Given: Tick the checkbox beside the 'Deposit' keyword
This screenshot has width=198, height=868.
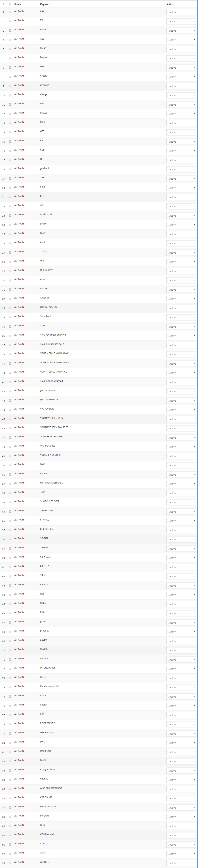Looking at the screenshot, I should [10, 58].
